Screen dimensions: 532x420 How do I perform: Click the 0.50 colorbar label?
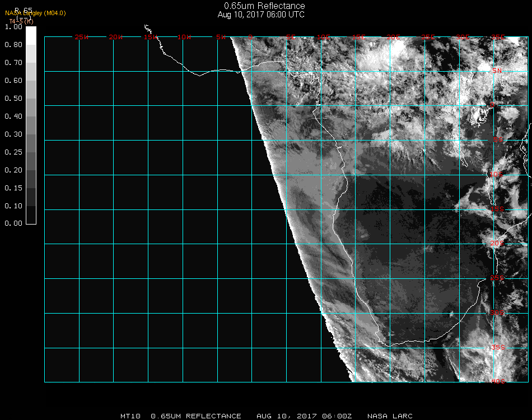(13, 99)
